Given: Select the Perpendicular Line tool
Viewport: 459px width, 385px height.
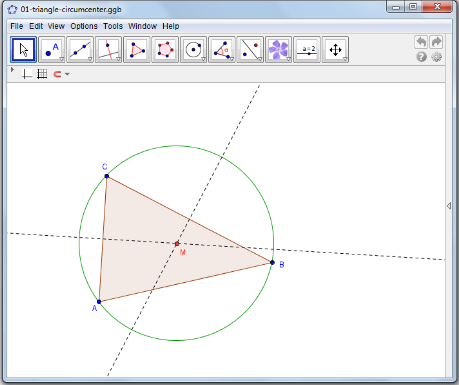Looking at the screenshot, I should tap(108, 50).
